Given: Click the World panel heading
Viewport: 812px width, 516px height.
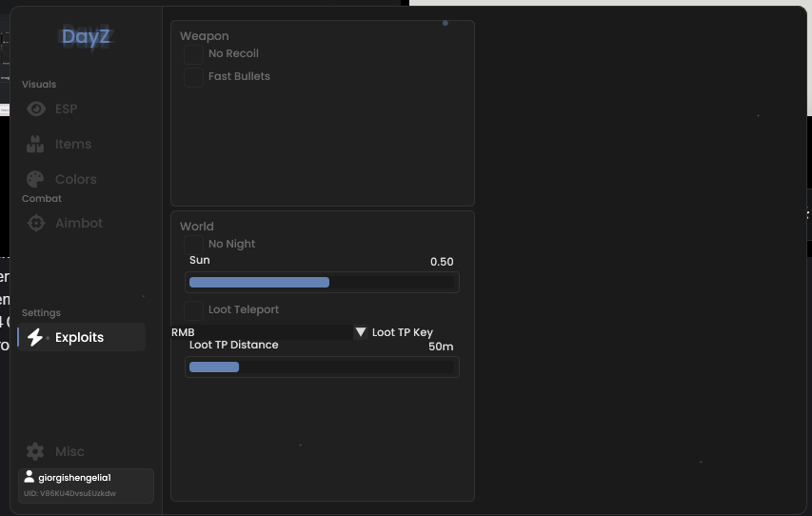Looking at the screenshot, I should click(x=197, y=227).
